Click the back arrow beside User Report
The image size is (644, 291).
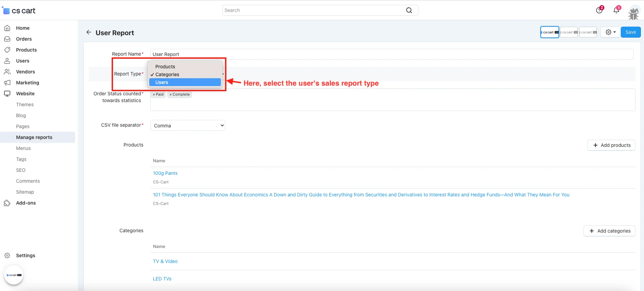pos(89,32)
